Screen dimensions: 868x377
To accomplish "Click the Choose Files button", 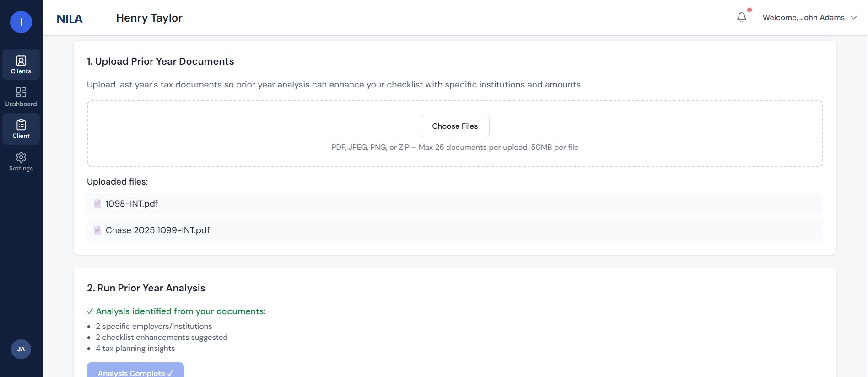I will tap(455, 126).
